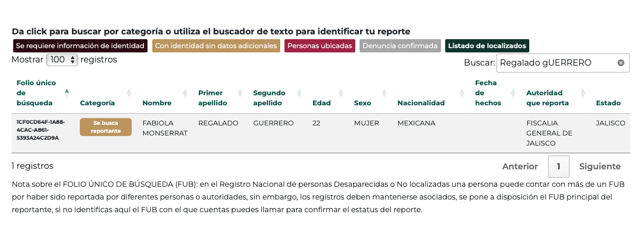Click sort arrows beside Segundo apellido header
This screenshot has height=226, width=644.
coord(300,93)
